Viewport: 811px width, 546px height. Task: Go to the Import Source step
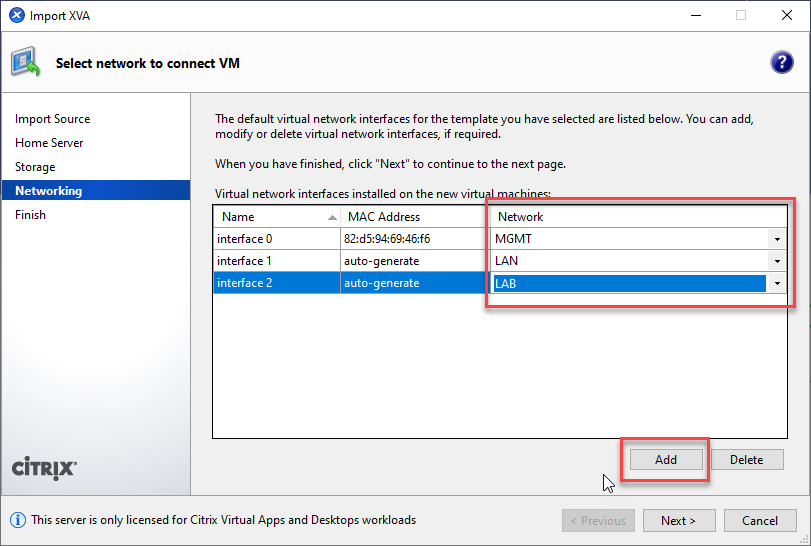point(52,119)
